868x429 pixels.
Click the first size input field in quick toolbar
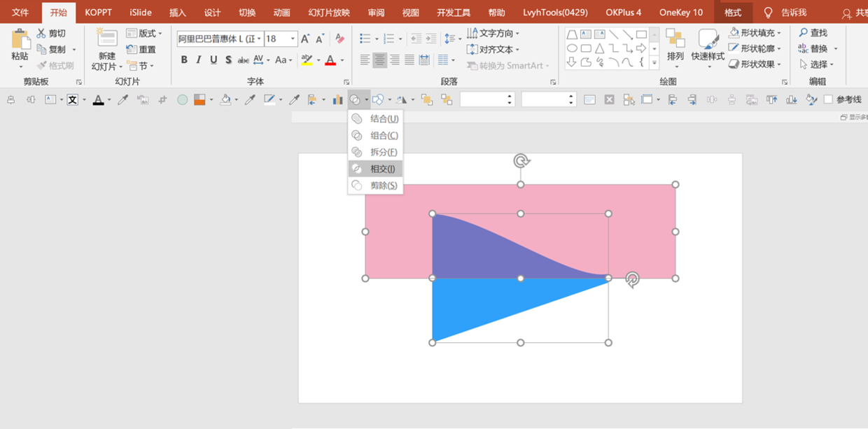487,100
